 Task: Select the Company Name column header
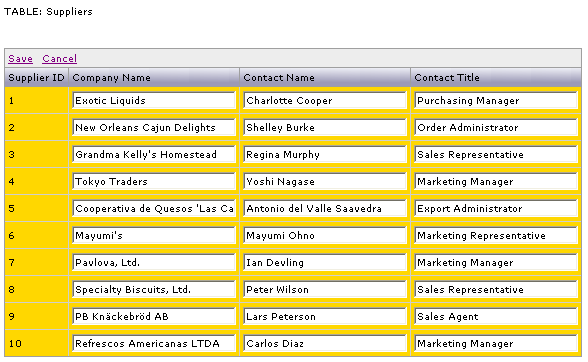pyautogui.click(x=154, y=78)
